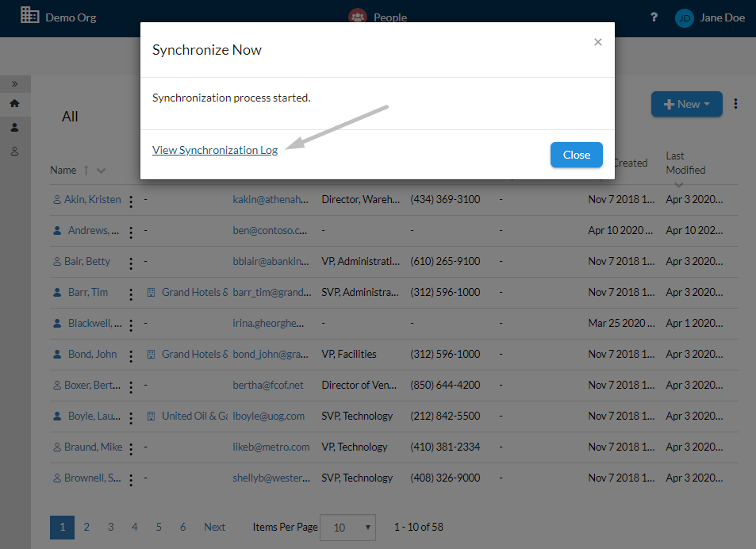756x549 pixels.
Task: Open row menu for Blackwell
Action: pos(131,324)
